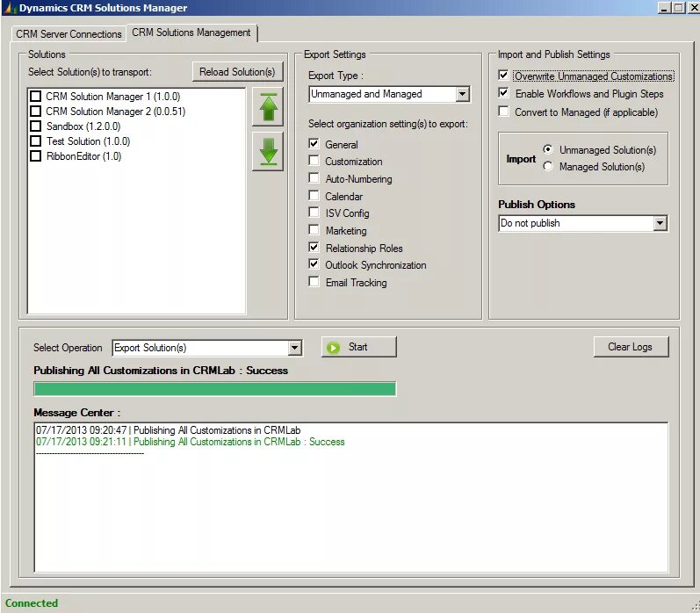This screenshot has width=700, height=613.
Task: Click the green progress bar
Action: [x=214, y=389]
